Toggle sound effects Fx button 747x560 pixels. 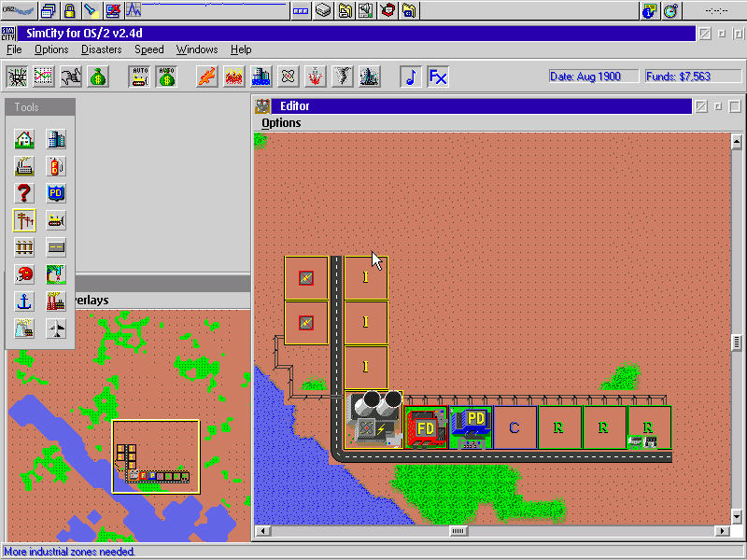click(x=438, y=77)
